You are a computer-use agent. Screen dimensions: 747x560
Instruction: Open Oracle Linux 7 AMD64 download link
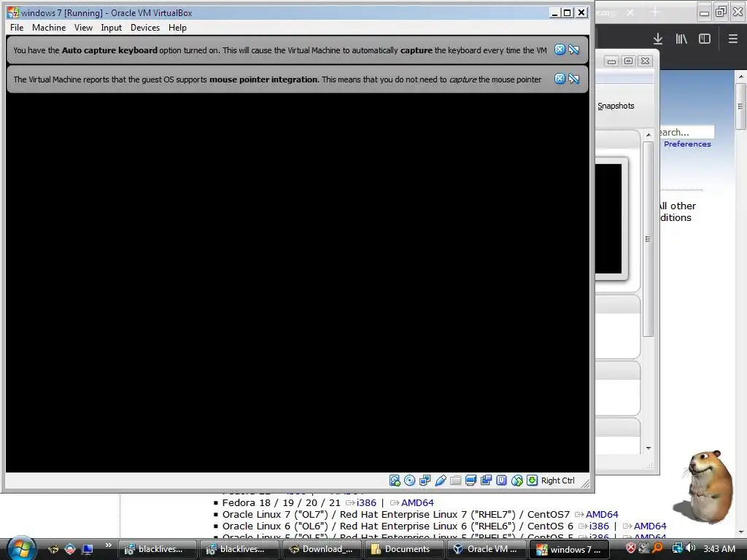(602, 514)
